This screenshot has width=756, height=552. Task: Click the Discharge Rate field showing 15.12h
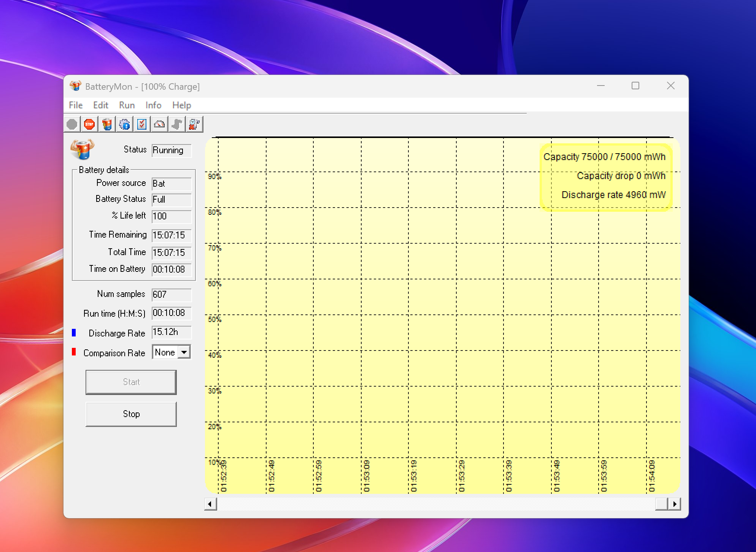172,332
